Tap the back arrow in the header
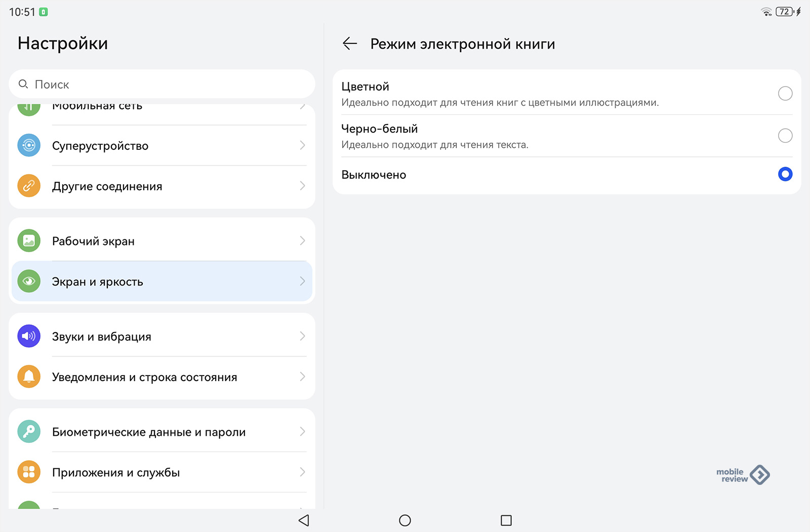The image size is (810, 532). 349,44
